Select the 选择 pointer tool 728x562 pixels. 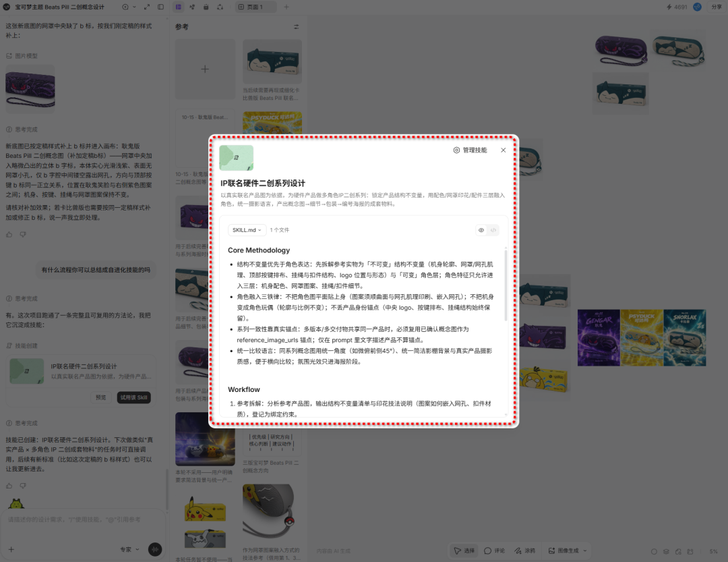464,551
